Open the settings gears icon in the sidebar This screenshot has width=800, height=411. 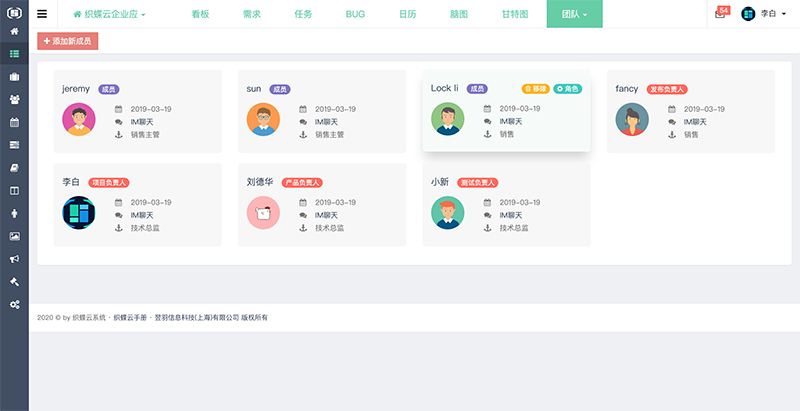14,304
